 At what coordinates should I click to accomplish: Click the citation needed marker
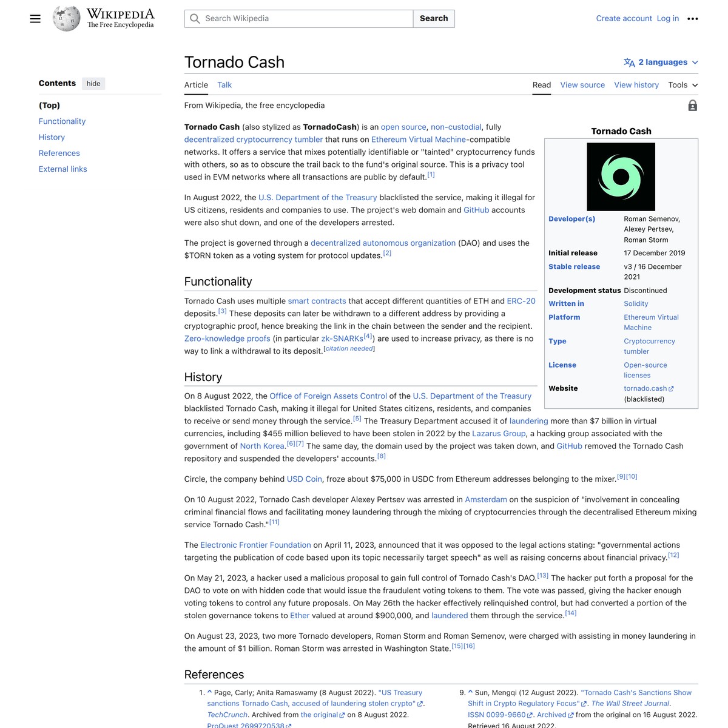pos(348,348)
